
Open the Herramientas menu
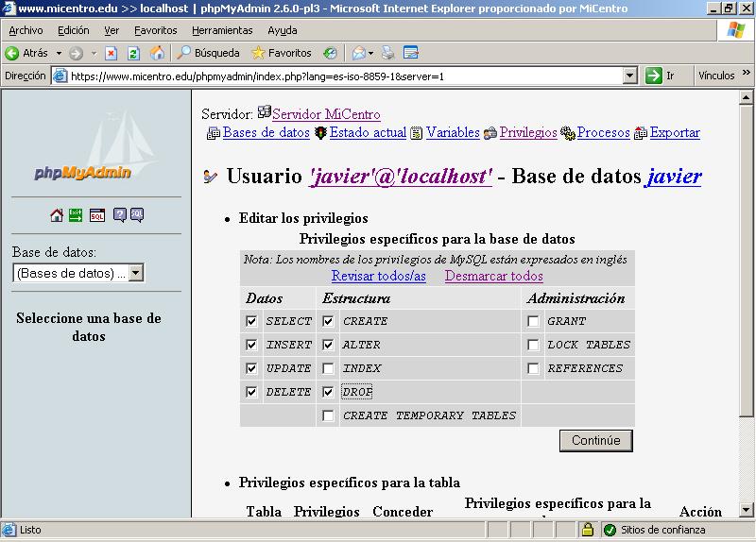[222, 30]
